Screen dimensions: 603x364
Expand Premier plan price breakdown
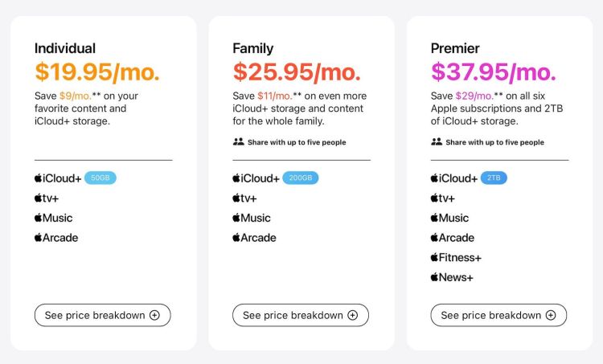point(498,315)
